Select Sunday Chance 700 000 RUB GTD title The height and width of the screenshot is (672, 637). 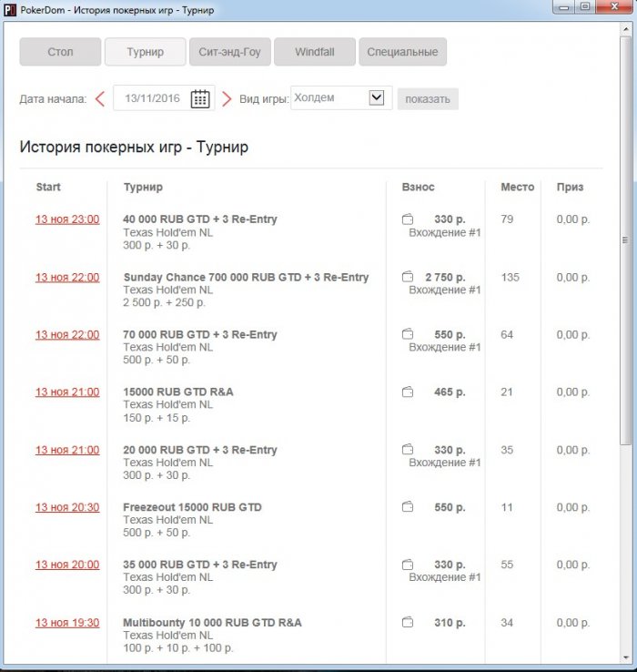246,278
